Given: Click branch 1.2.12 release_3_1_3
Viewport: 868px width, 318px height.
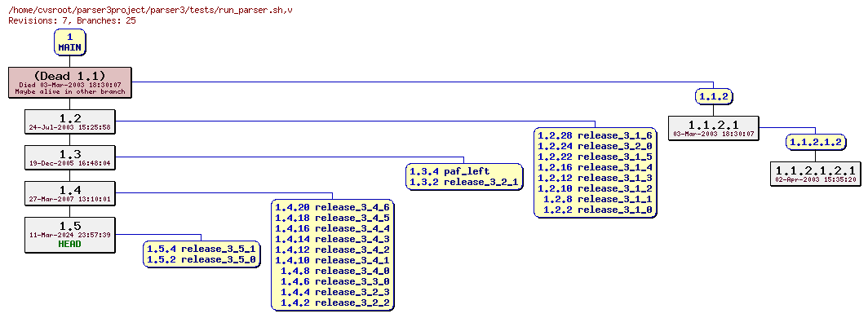Looking at the screenshot, I should point(595,178).
